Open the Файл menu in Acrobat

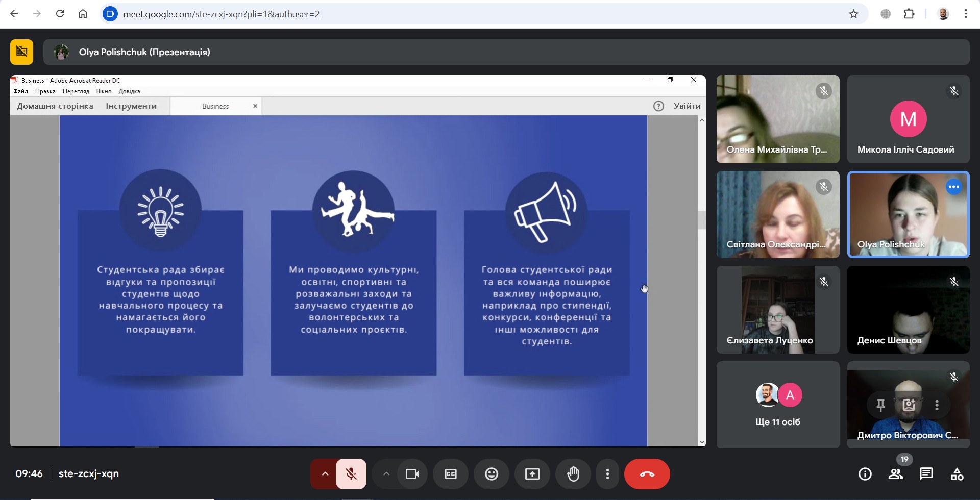click(x=21, y=91)
